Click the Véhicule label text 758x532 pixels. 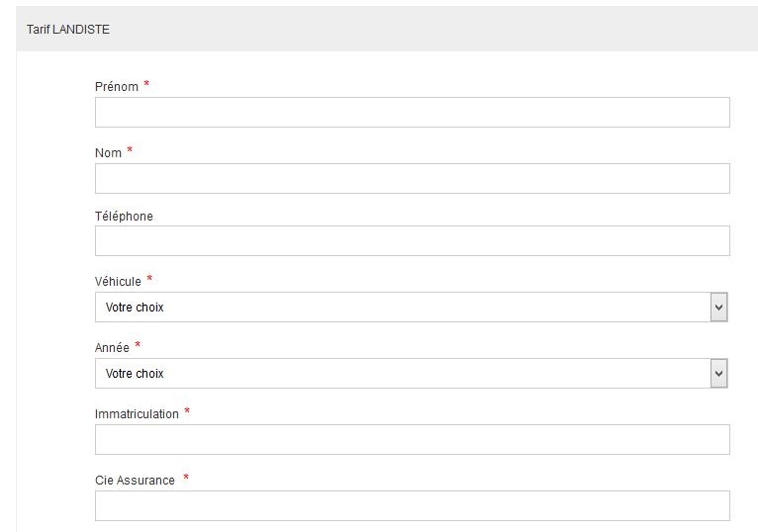[118, 282]
